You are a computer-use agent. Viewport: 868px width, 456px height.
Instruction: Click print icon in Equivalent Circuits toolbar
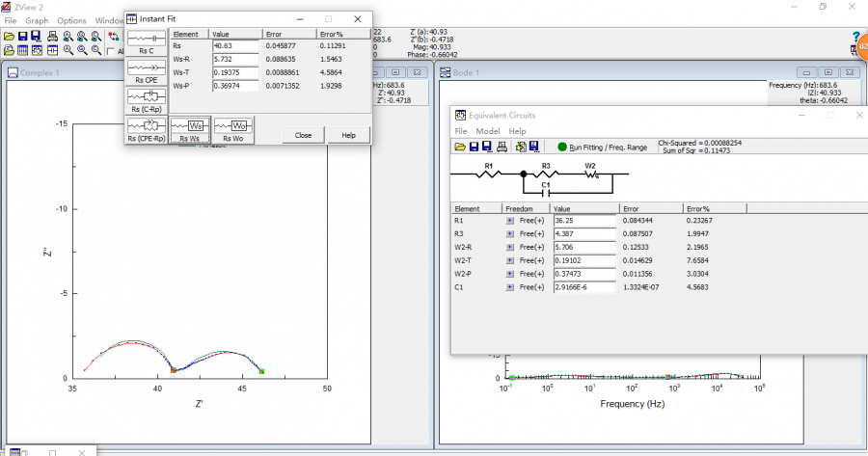[x=501, y=147]
